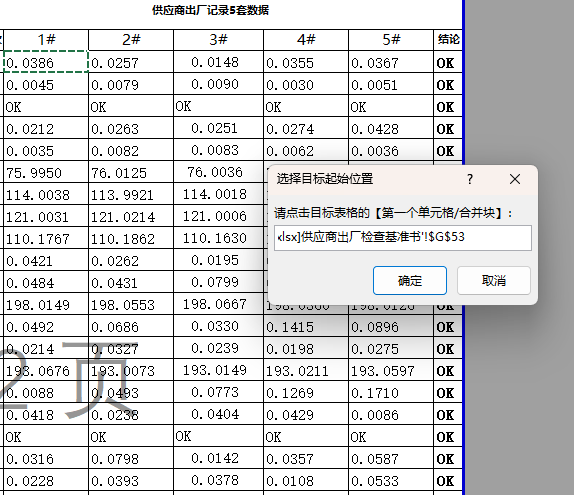This screenshot has width=574, height=495.
Task: Select cell with value 0.0082
Action: 131,150
